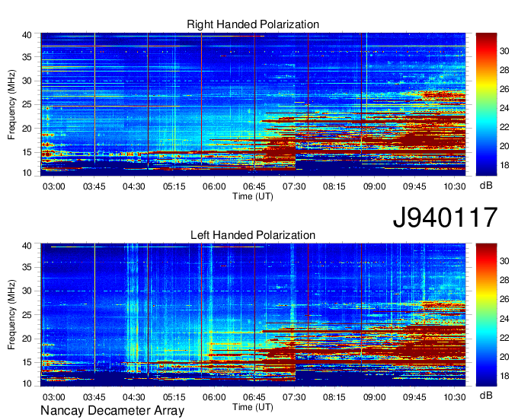The image size is (518, 420).
Task: Click the 'Time (UT)' axis label under the right-handed plot
Action: [253, 196]
